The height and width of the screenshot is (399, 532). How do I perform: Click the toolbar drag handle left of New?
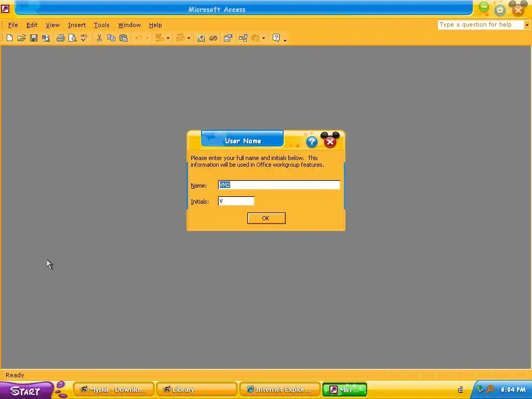point(3,38)
